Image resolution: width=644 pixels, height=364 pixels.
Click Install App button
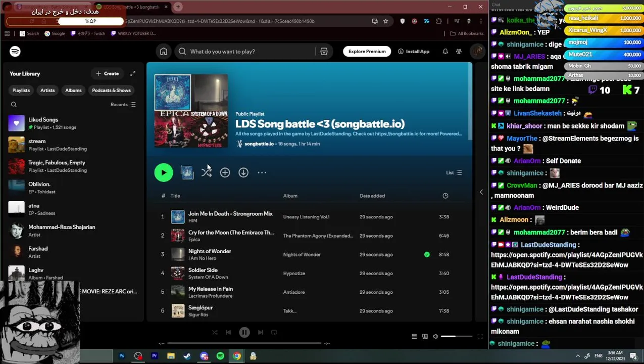click(414, 51)
